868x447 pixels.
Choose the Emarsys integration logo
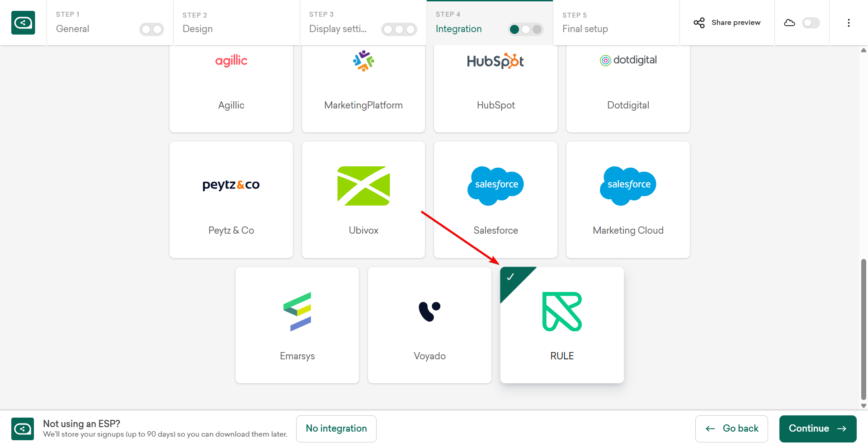pyautogui.click(x=297, y=311)
